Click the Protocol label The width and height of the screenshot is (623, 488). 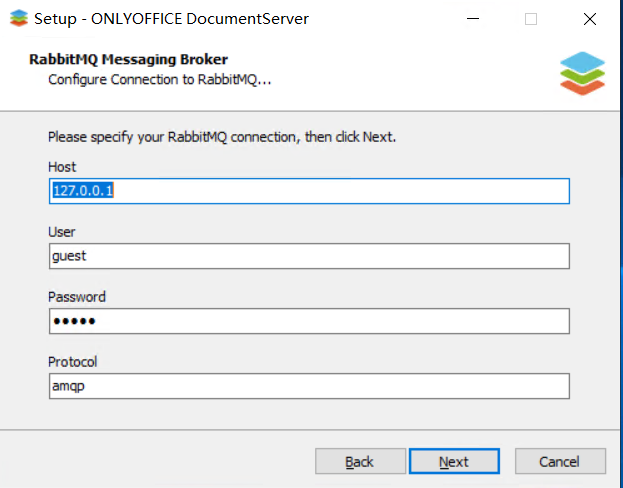point(72,362)
